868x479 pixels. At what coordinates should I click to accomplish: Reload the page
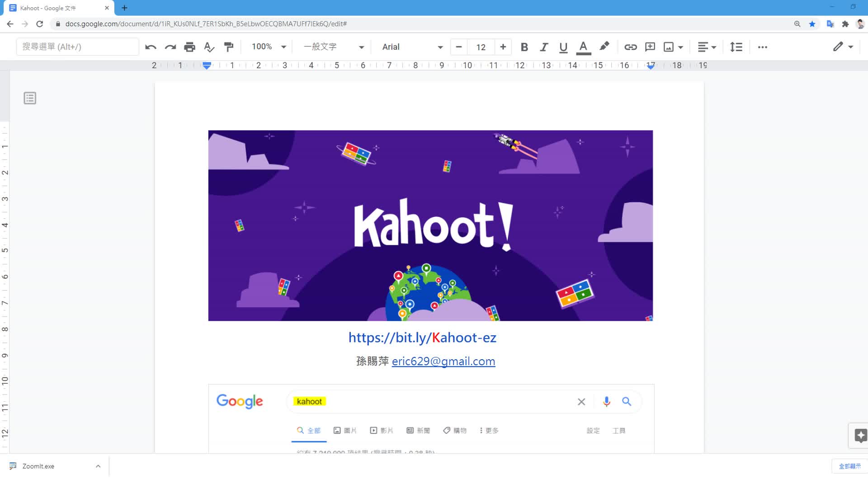click(x=40, y=24)
